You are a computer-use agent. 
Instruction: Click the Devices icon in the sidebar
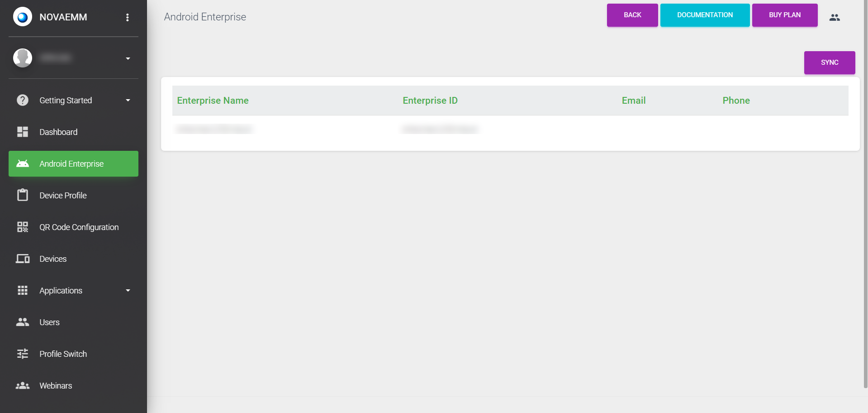(x=23, y=259)
